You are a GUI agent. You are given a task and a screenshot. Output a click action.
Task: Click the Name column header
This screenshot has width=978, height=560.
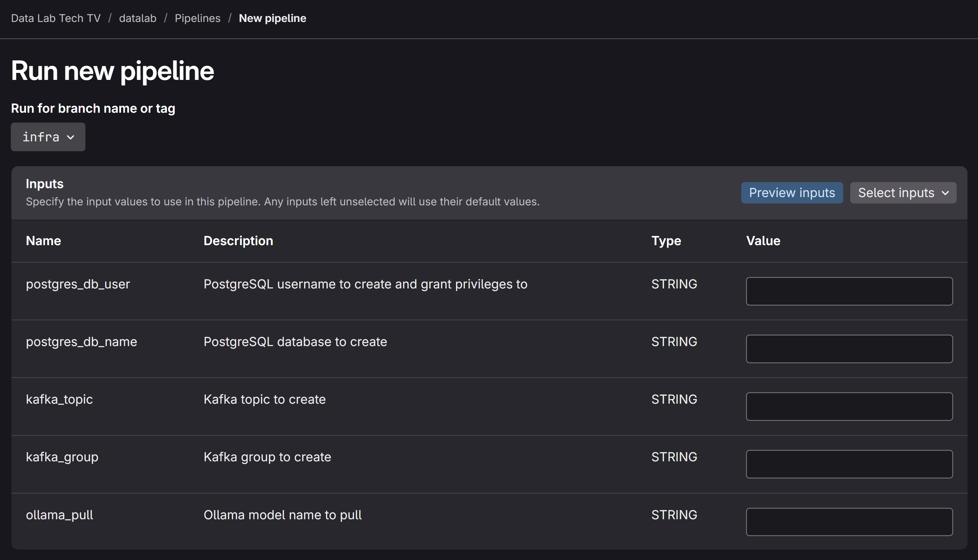tap(43, 241)
